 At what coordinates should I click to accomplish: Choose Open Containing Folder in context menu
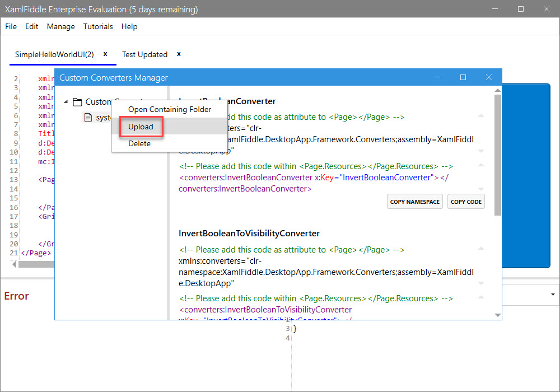(x=169, y=109)
